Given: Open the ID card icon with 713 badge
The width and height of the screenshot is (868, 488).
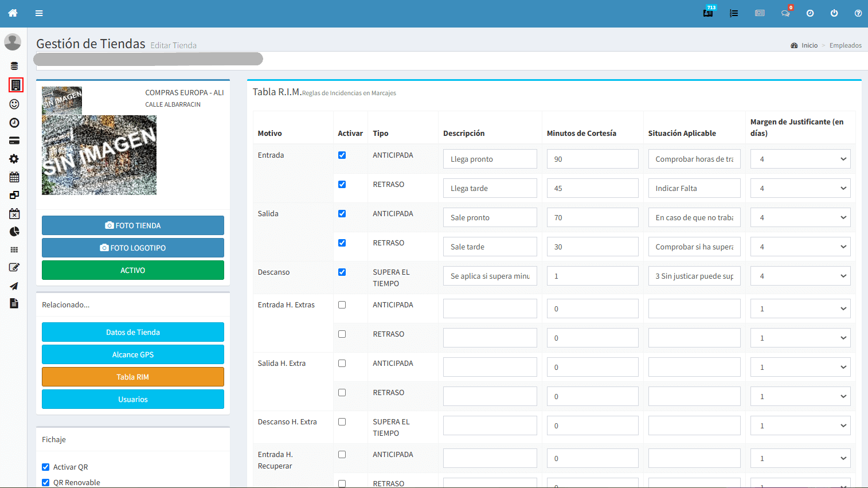Looking at the screenshot, I should (x=709, y=13).
